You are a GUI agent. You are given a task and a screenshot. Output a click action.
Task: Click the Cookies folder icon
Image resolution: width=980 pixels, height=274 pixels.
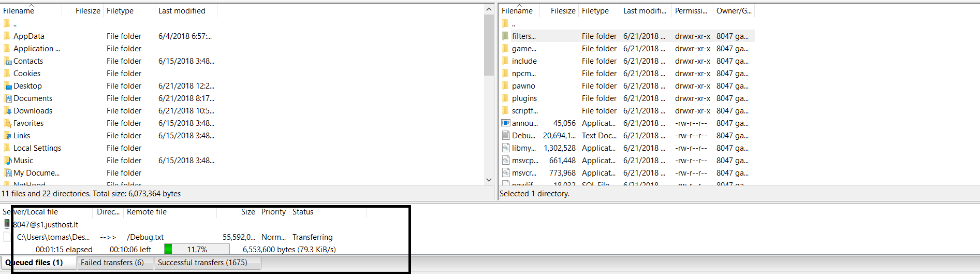click(7, 73)
